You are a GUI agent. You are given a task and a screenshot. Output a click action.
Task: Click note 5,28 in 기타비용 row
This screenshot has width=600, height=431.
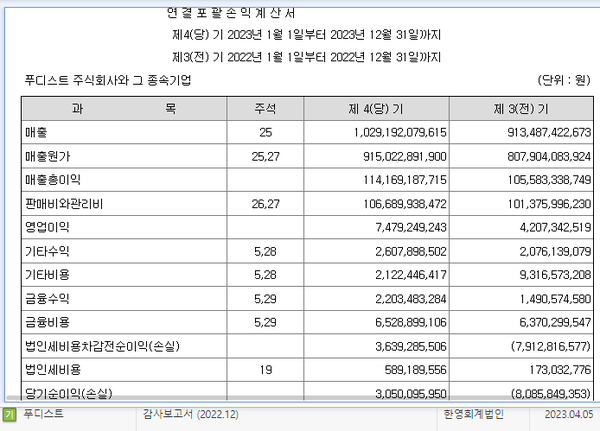coord(265,275)
